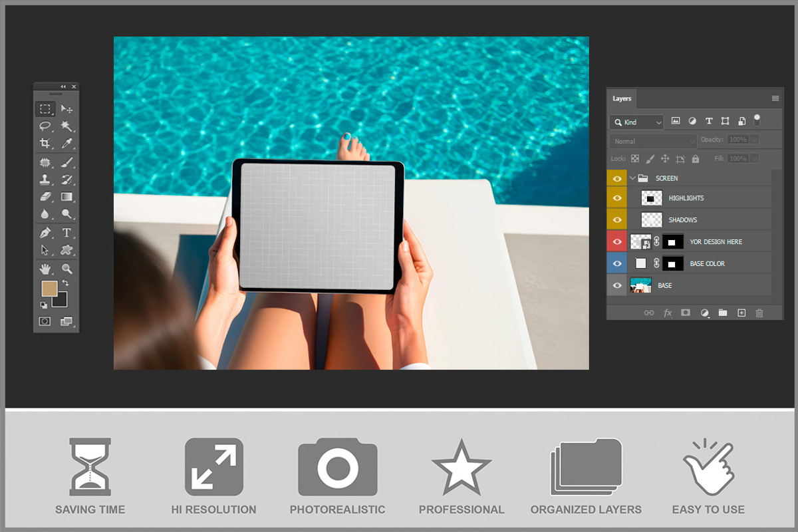Select the Clone Stamp tool

(x=45, y=180)
